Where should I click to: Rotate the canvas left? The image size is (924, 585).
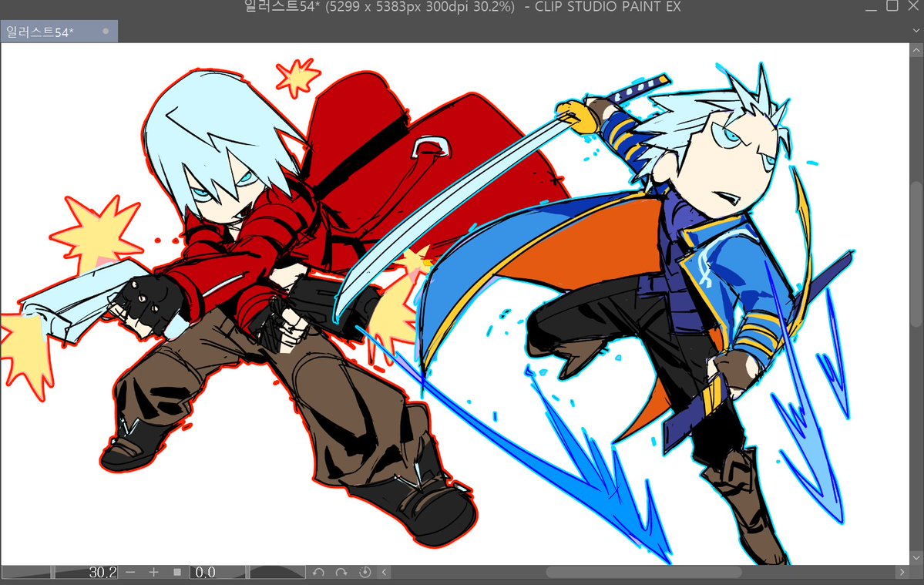point(318,572)
